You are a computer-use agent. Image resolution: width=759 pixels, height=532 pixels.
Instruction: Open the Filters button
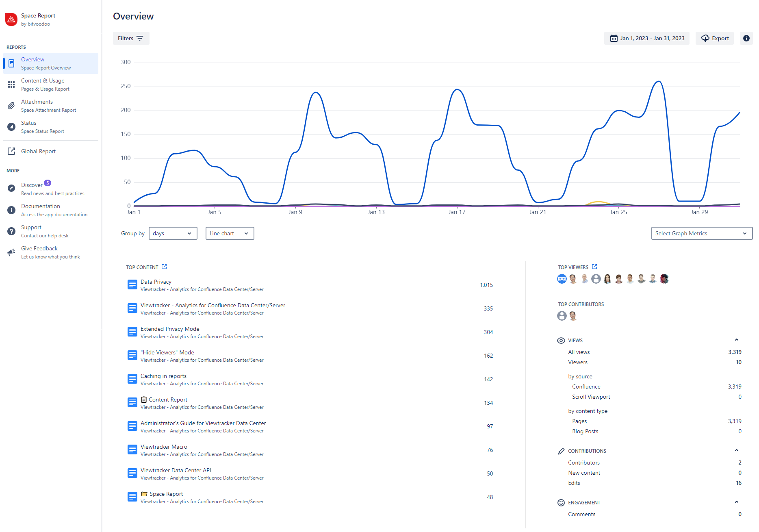[x=131, y=38]
